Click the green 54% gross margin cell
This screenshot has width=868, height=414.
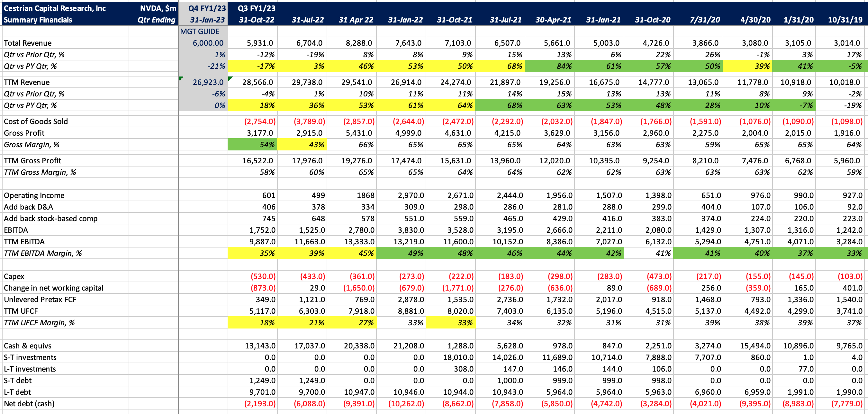252,145
